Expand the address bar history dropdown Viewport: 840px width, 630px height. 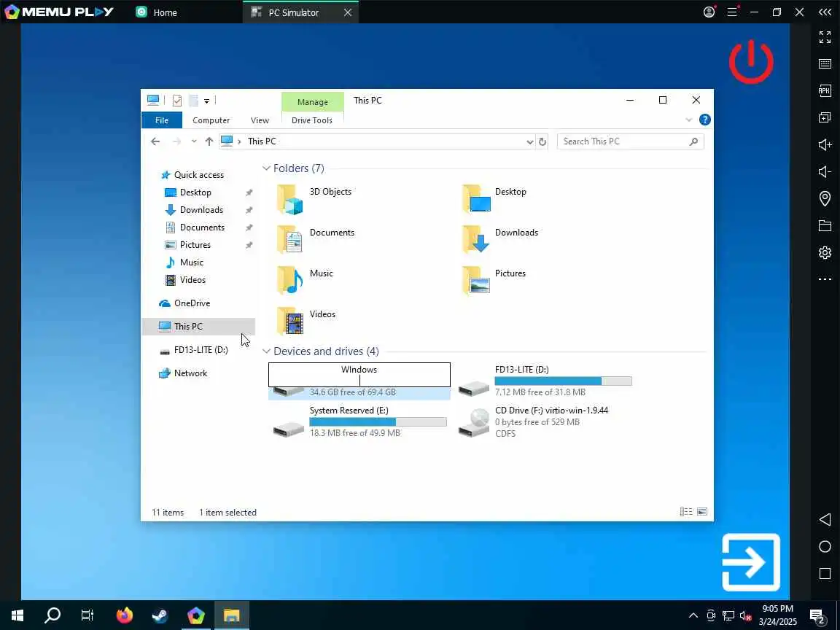(x=530, y=141)
